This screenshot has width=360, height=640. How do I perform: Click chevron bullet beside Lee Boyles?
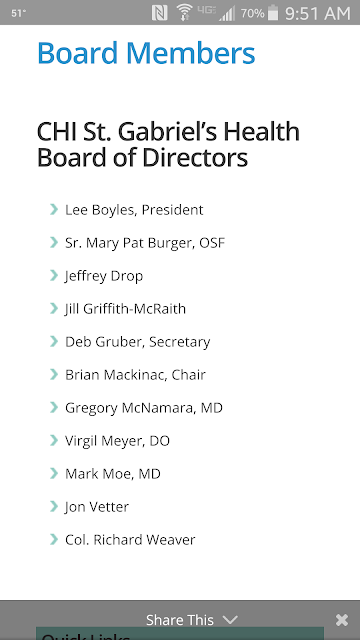click(53, 209)
